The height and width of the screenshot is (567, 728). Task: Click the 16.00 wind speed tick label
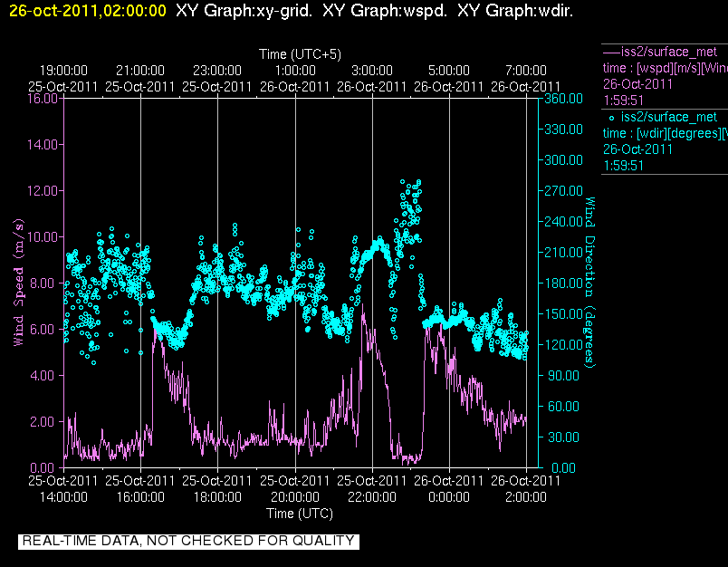(43, 99)
